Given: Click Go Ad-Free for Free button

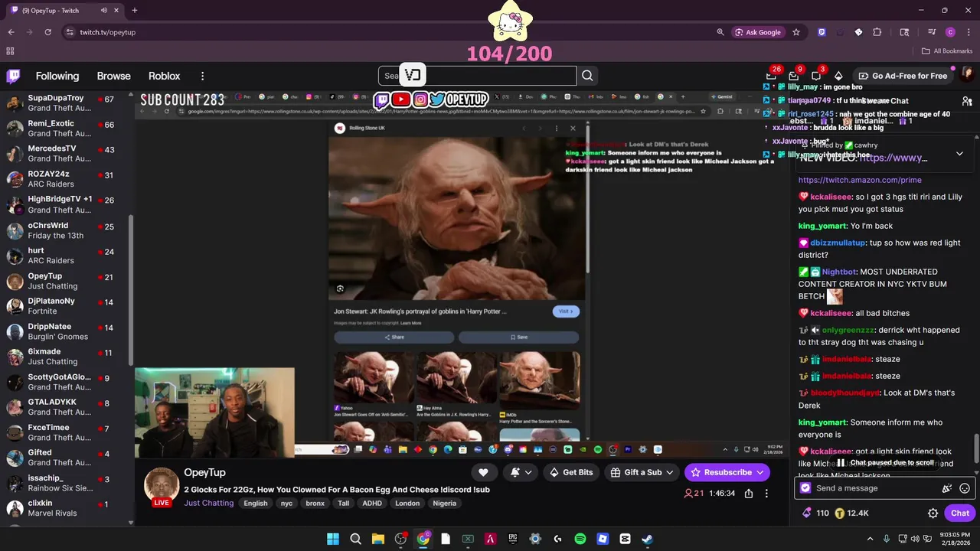Looking at the screenshot, I should tap(903, 76).
